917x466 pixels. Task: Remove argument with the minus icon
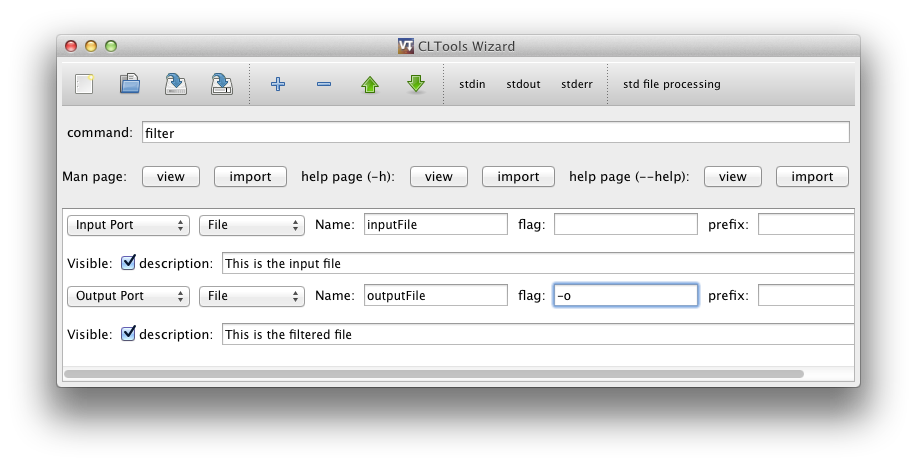324,85
